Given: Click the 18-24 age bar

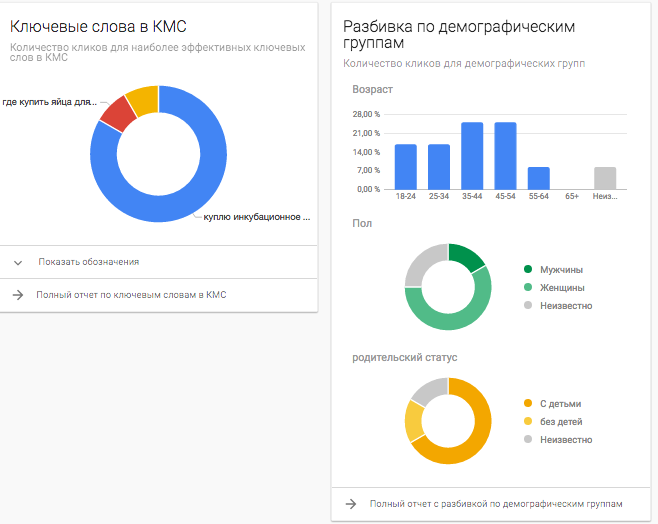Looking at the screenshot, I should 405,167.
